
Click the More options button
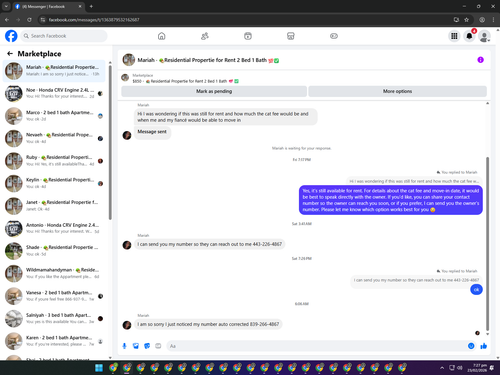pyautogui.click(x=397, y=91)
